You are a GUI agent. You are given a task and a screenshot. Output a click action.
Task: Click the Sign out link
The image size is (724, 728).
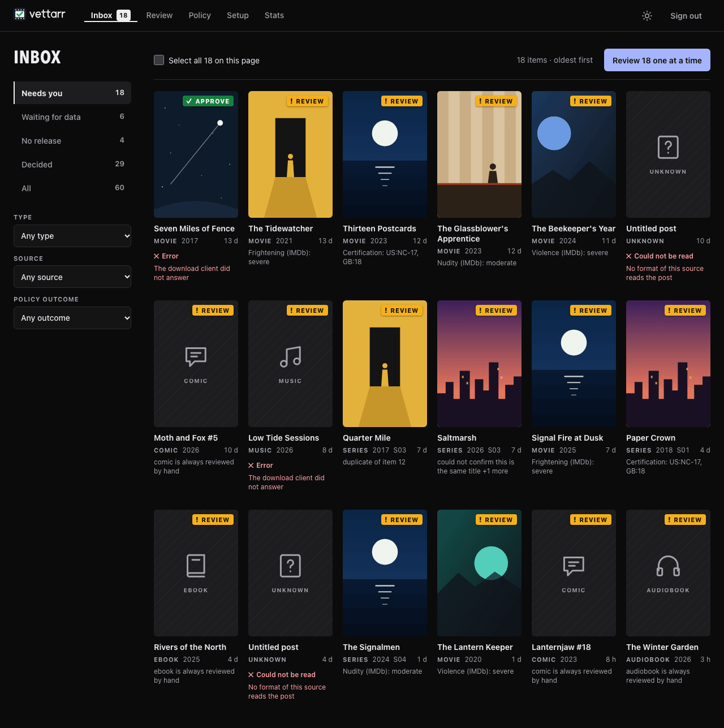[x=686, y=16]
